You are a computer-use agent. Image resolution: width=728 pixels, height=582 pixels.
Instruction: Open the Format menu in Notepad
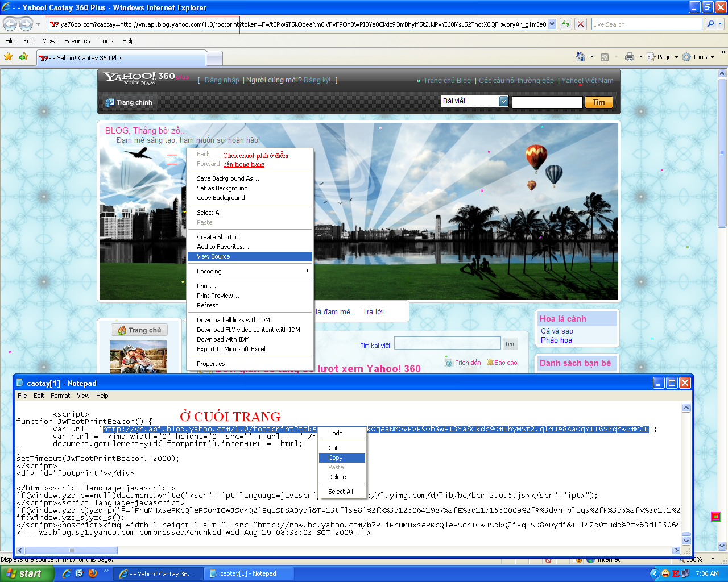pos(60,396)
